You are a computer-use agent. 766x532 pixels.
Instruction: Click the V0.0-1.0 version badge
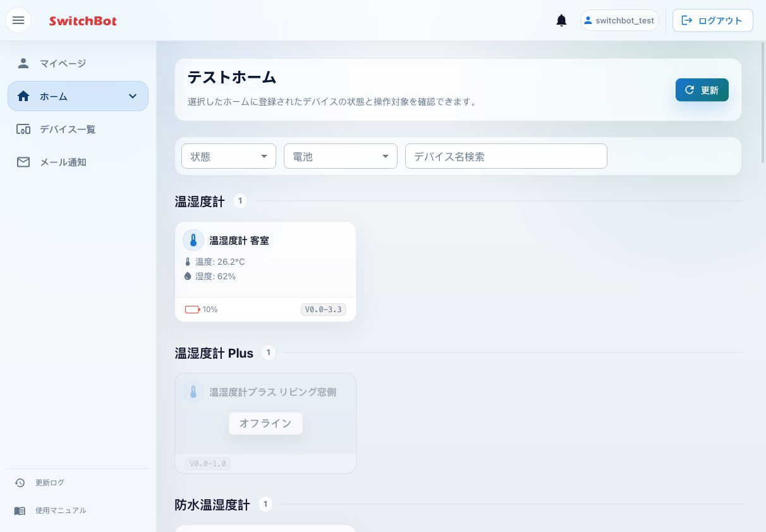pyautogui.click(x=208, y=464)
